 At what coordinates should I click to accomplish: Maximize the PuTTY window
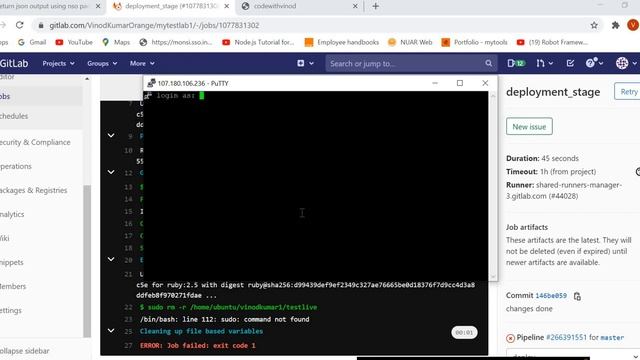tap(460, 83)
